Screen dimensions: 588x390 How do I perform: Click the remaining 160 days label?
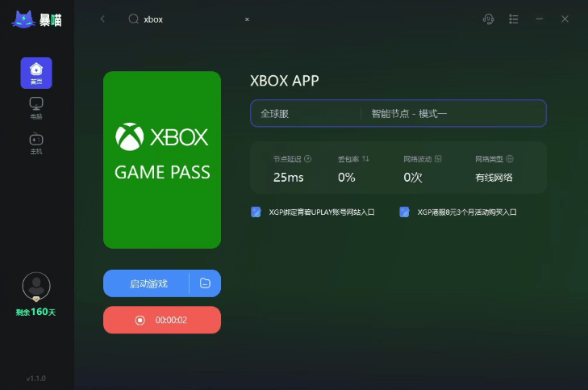[x=35, y=312]
